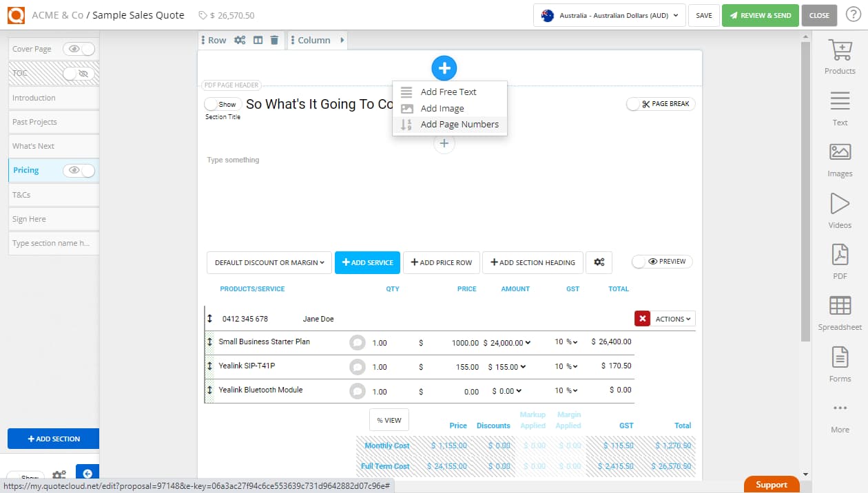868x493 pixels.
Task: Open the Row settings gear
Action: pos(240,40)
